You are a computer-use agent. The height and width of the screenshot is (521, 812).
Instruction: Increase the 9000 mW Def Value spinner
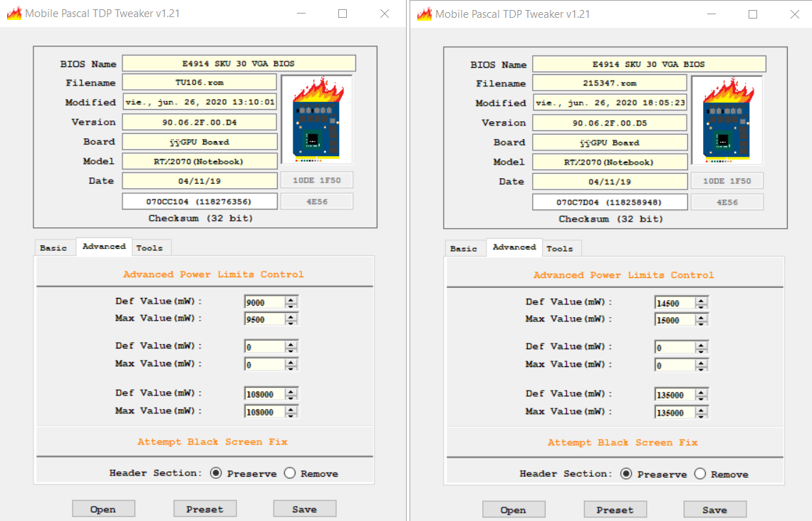(x=291, y=299)
